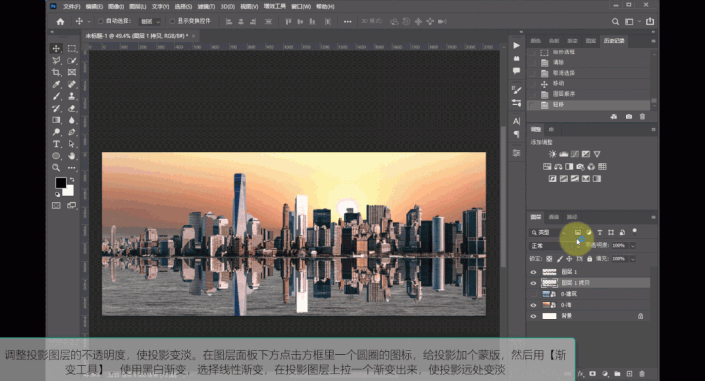
Task: Select the Gradient tool
Action: coord(56,120)
